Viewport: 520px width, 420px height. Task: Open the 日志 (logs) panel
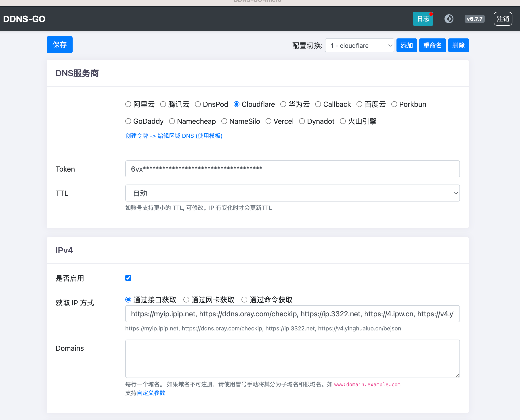pyautogui.click(x=423, y=19)
